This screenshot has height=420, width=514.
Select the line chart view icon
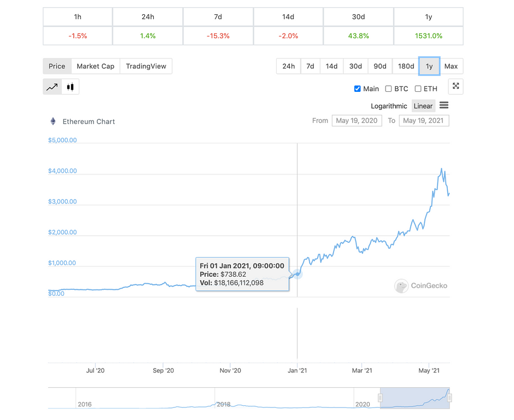pos(52,87)
